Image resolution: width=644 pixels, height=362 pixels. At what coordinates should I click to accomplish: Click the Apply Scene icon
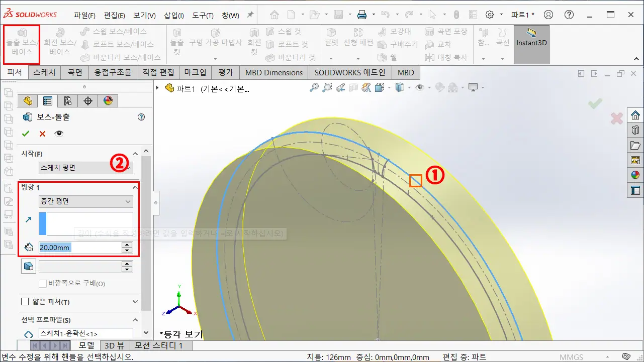[x=453, y=88]
